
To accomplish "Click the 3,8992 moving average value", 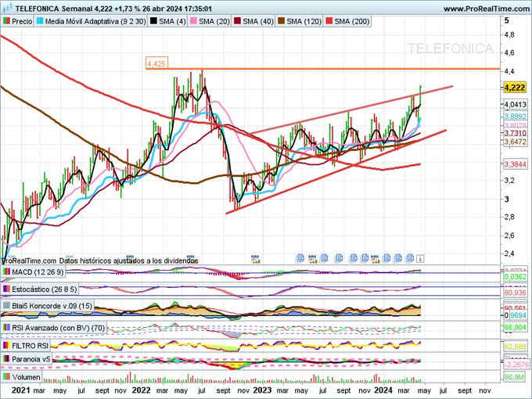I will click(x=515, y=117).
